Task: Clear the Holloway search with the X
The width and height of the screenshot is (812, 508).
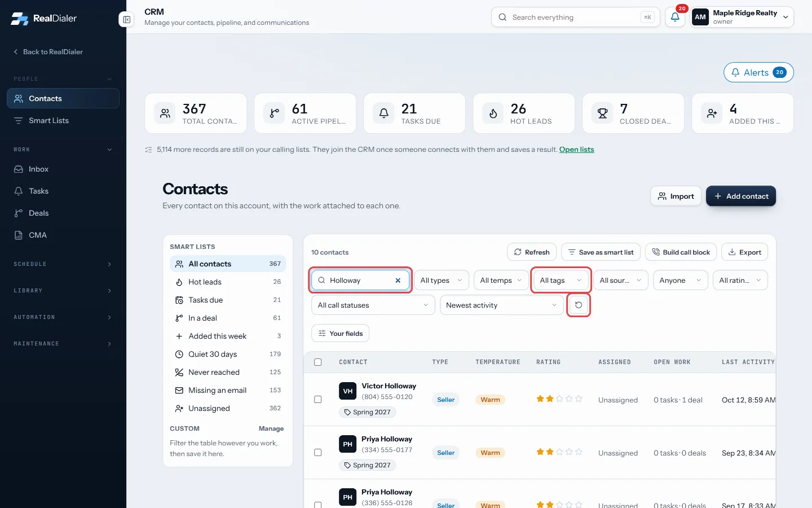Action: [x=398, y=281]
